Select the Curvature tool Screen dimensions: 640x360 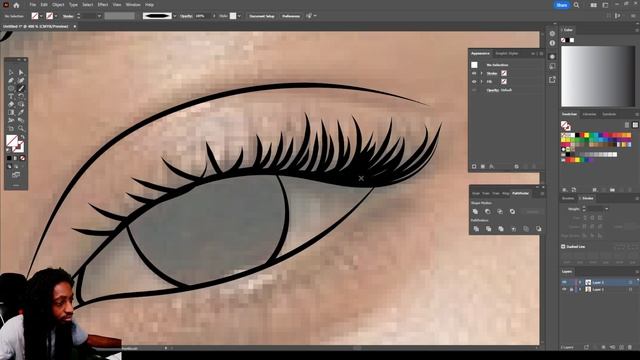point(21,80)
